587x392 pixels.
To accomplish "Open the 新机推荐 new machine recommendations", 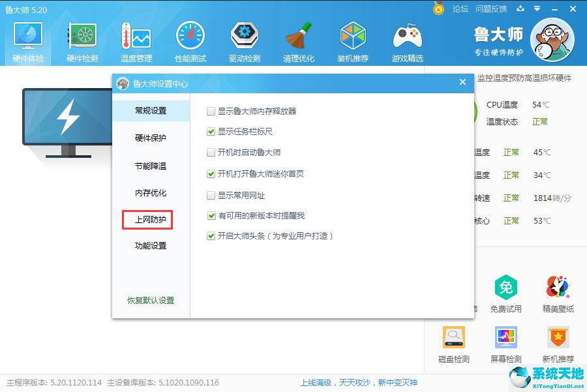I will click(558, 342).
